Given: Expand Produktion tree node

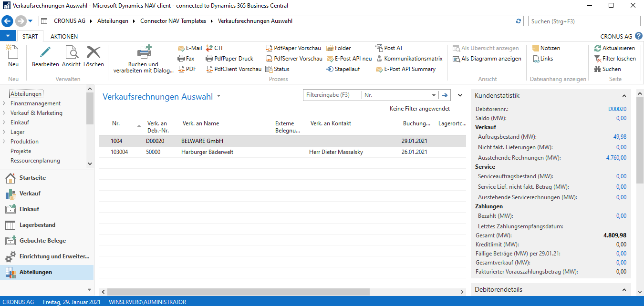Looking at the screenshot, I should 5,142.
